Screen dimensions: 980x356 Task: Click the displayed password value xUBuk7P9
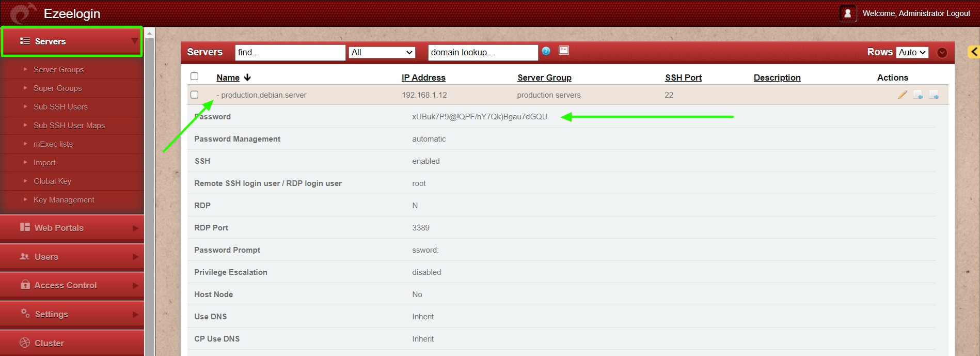pos(480,117)
